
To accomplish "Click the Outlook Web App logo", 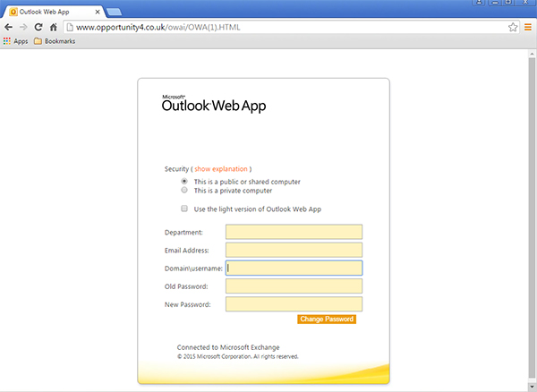I will click(214, 104).
